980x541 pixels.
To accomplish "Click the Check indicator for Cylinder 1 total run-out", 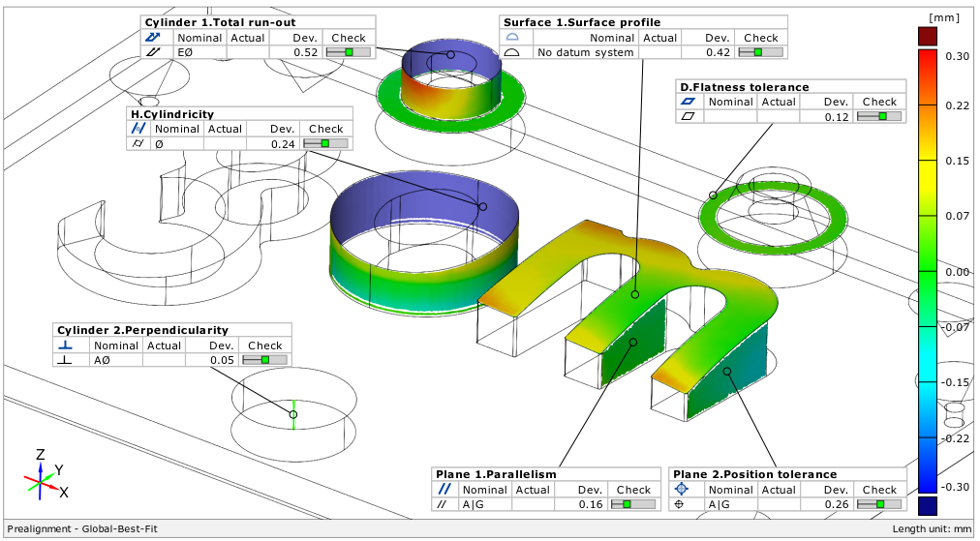I will pos(348,52).
